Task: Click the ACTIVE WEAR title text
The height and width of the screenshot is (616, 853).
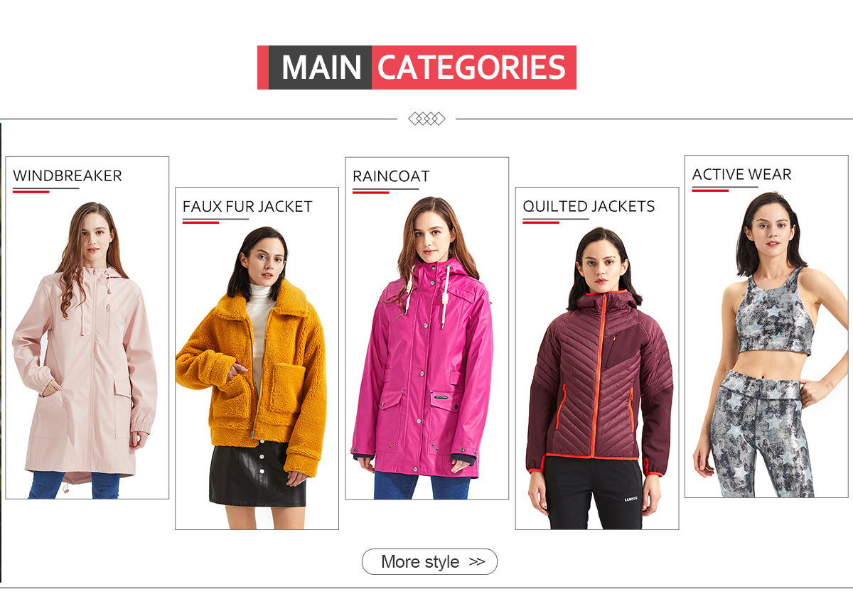Action: (741, 175)
